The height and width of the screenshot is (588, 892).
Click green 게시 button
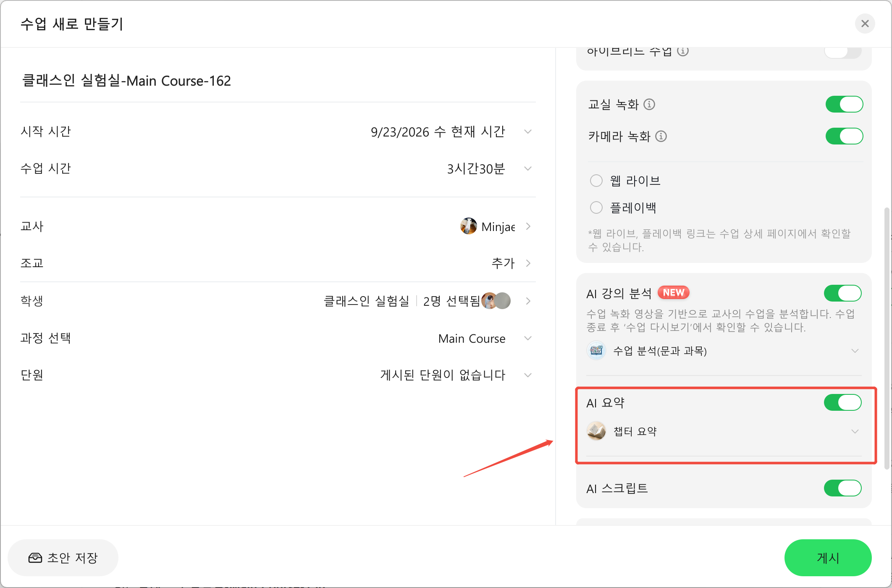click(x=828, y=558)
